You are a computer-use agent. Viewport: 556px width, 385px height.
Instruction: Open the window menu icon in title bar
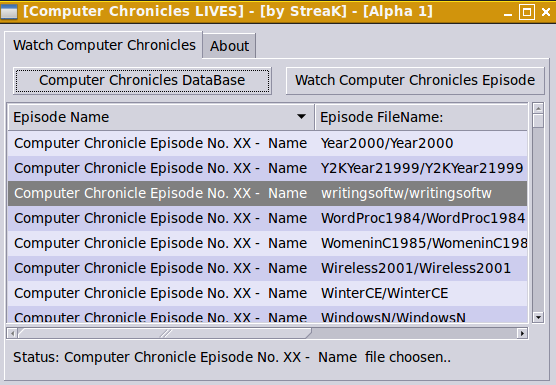pyautogui.click(x=9, y=12)
